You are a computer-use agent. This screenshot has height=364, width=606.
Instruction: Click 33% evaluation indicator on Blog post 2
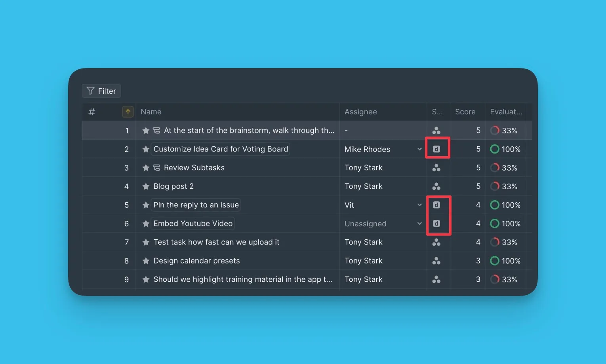[494, 186]
